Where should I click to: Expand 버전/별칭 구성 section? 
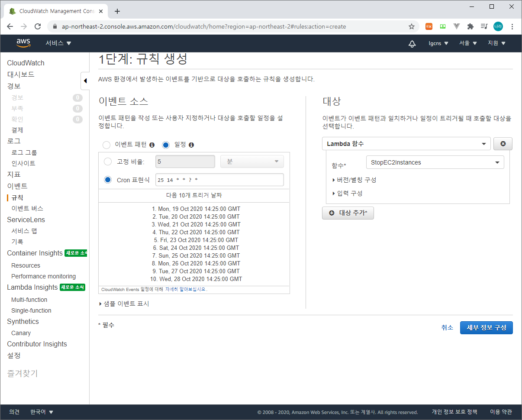coord(354,180)
